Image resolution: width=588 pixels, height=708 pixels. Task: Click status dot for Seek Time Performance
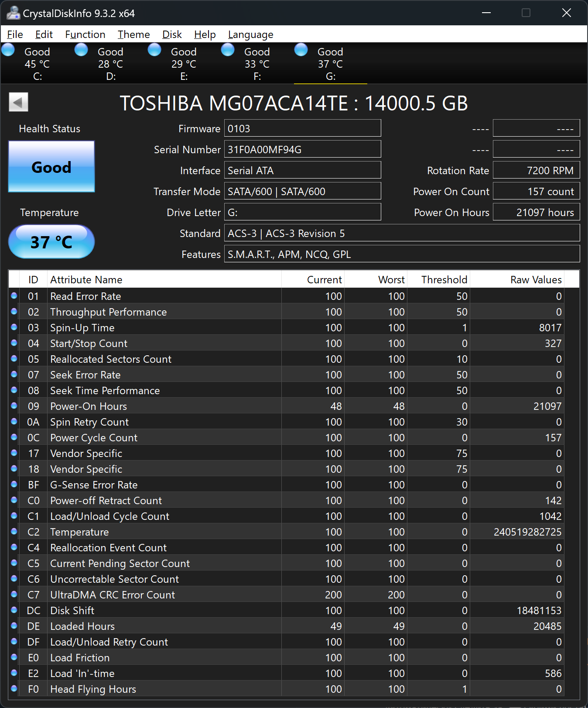click(14, 390)
